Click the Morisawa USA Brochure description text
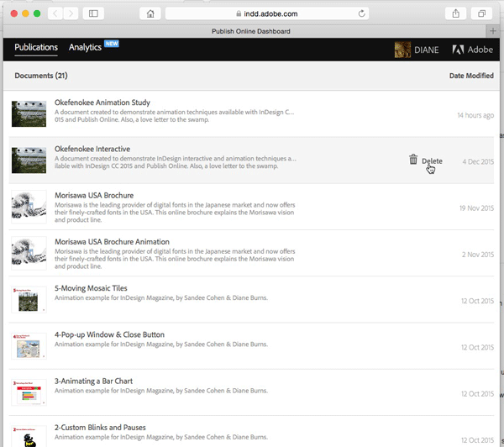Screen dimensions: 504x447 (x=175, y=213)
